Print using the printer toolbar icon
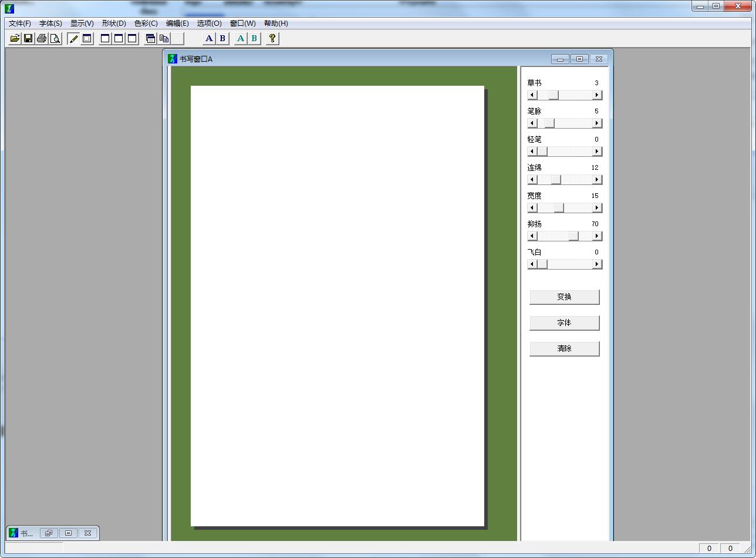 [42, 39]
